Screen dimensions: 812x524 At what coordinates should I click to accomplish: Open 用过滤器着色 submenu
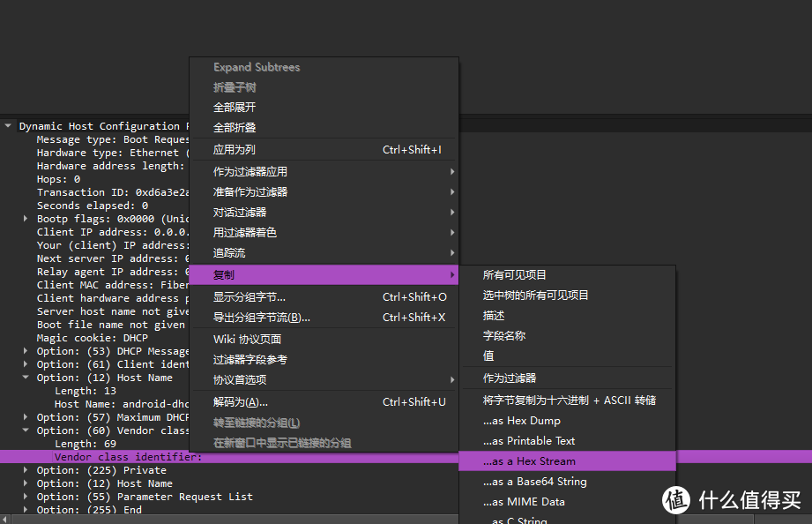(x=324, y=232)
